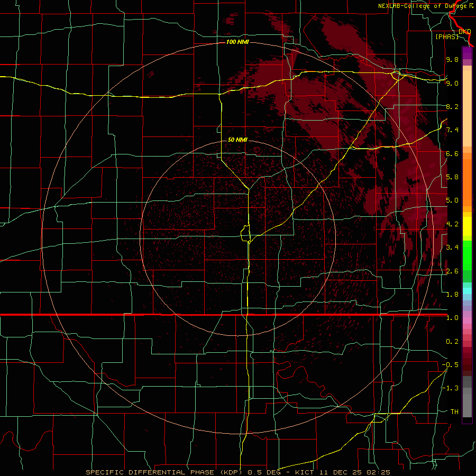Click the 'NEXLAB-College of DuPage' header text
Screen dimensions: 476x476
[x=423, y=6]
